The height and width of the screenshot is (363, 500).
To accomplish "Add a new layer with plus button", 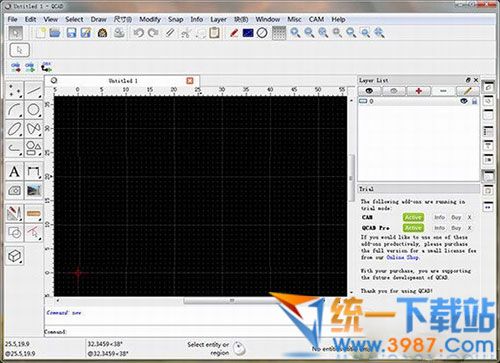I will pos(419,91).
